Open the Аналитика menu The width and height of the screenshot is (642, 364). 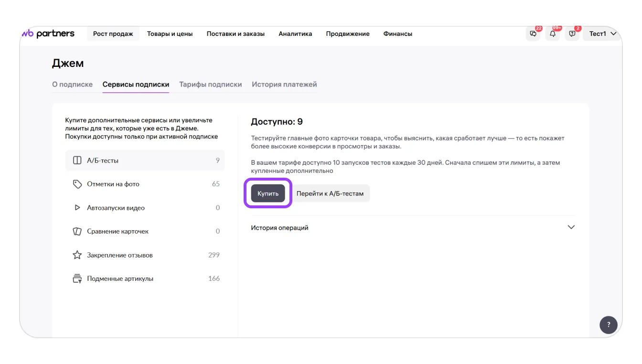point(295,34)
